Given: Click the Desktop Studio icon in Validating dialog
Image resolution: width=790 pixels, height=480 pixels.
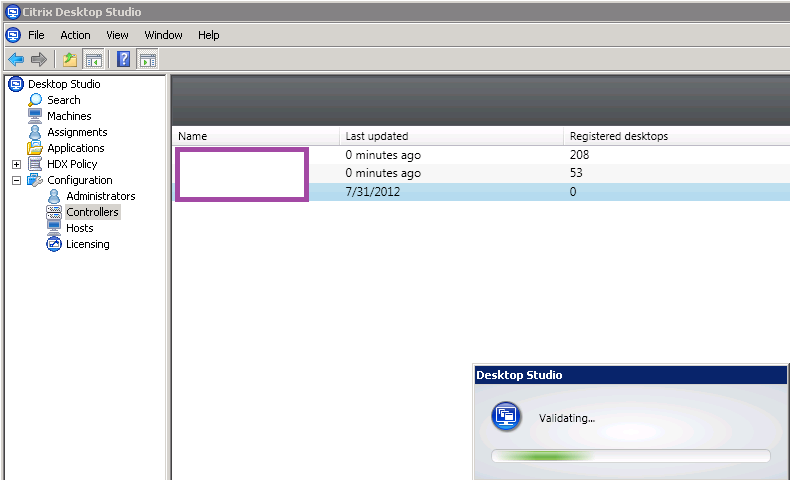Looking at the screenshot, I should click(506, 416).
